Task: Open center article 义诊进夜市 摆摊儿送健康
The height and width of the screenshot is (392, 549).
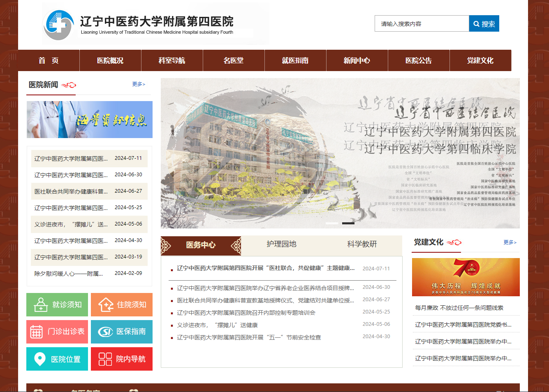Action: pyautogui.click(x=217, y=325)
